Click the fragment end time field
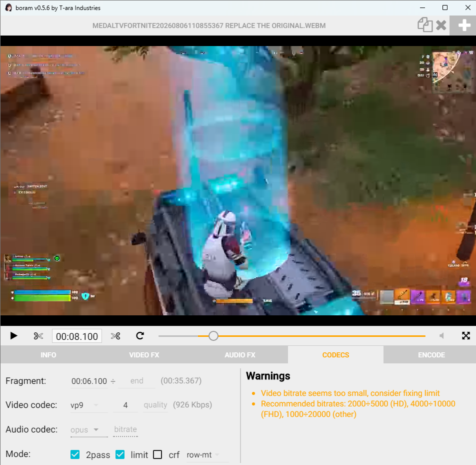The image size is (476, 465). 136,381
